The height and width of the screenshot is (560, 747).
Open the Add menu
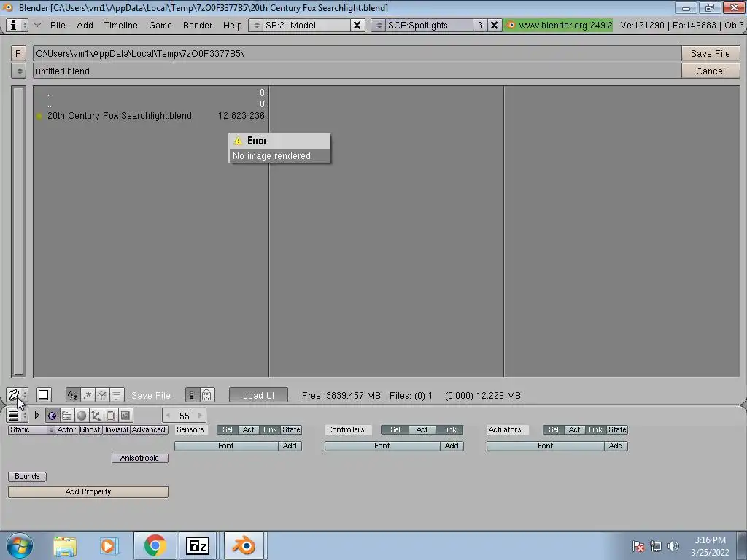point(85,26)
